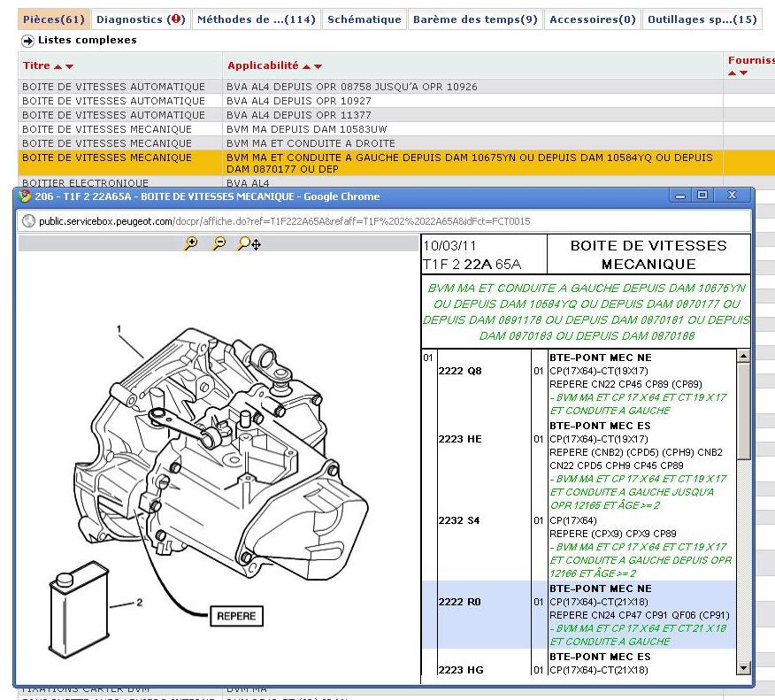Click the BOITIER ELECTRONIQUE row title
Image resolution: width=775 pixels, height=700 pixels.
pyautogui.click(x=85, y=183)
